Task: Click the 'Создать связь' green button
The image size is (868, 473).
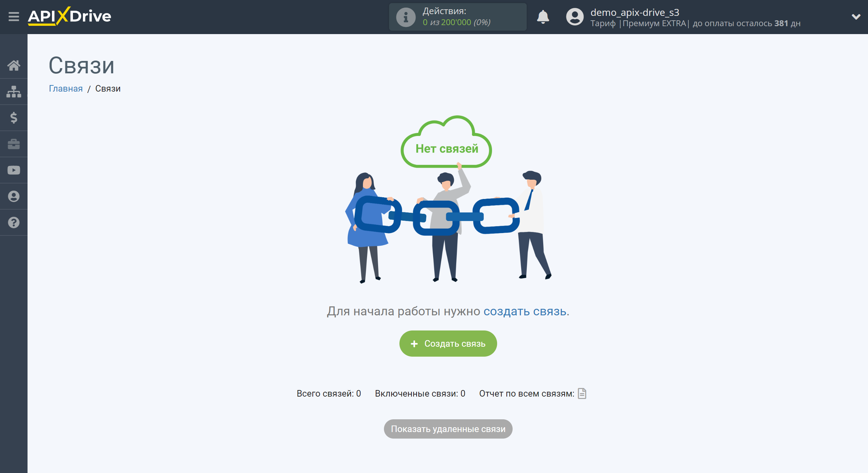Action: [448, 344]
